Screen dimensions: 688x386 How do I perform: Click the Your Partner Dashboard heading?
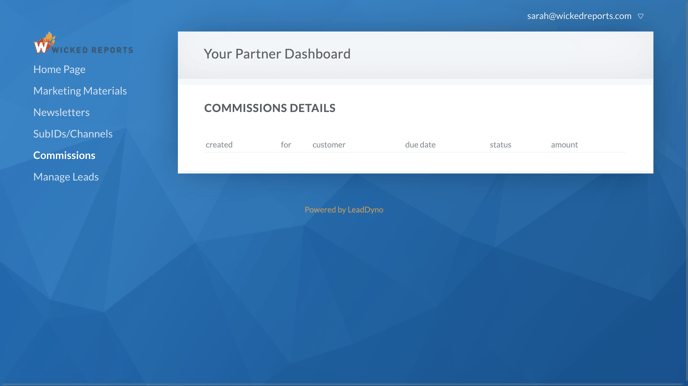click(277, 54)
